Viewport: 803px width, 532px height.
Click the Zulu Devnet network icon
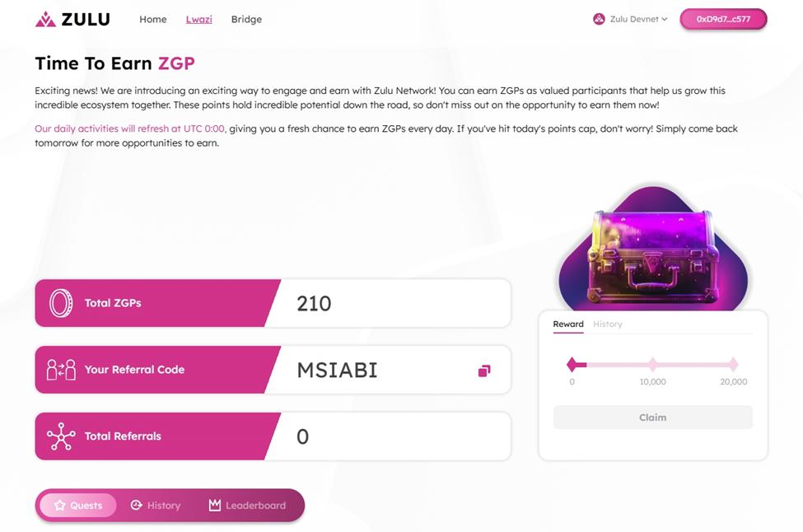point(599,19)
